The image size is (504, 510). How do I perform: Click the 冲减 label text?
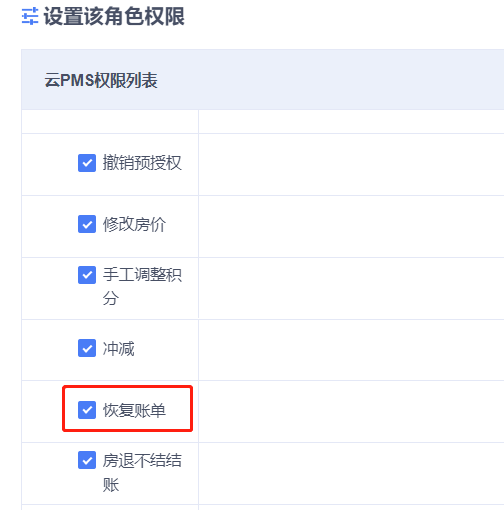click(118, 348)
